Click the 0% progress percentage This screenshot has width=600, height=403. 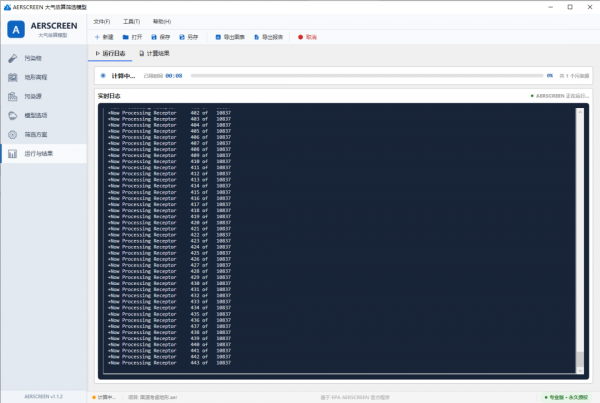click(549, 76)
